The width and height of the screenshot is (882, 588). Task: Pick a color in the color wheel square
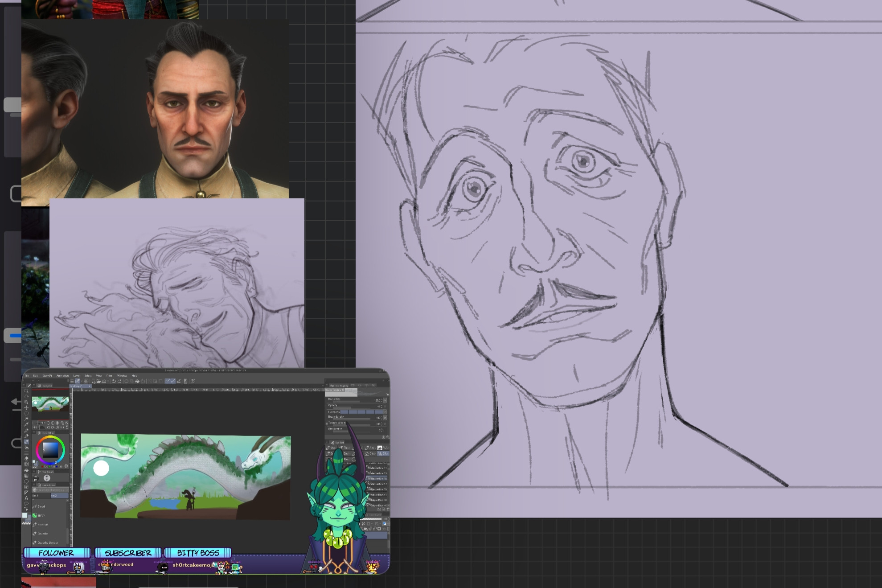tap(50, 450)
